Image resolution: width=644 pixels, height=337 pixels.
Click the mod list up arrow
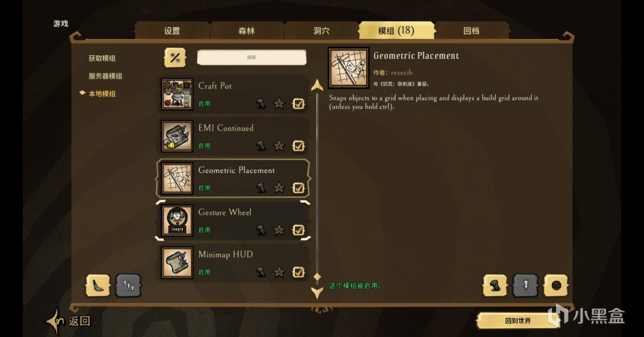click(317, 85)
